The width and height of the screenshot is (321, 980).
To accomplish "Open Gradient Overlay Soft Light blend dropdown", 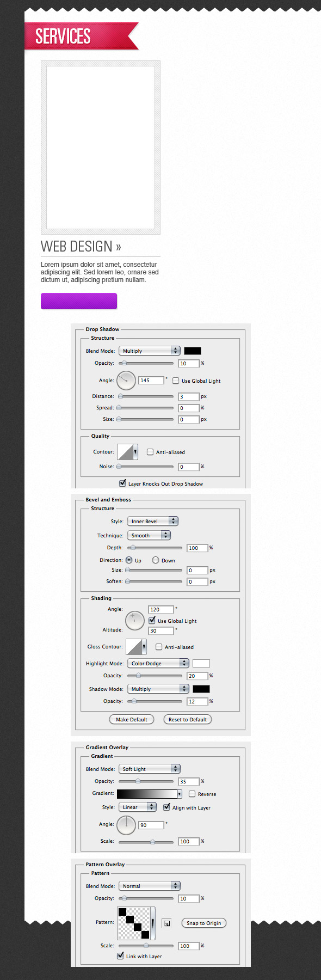I will (x=149, y=769).
